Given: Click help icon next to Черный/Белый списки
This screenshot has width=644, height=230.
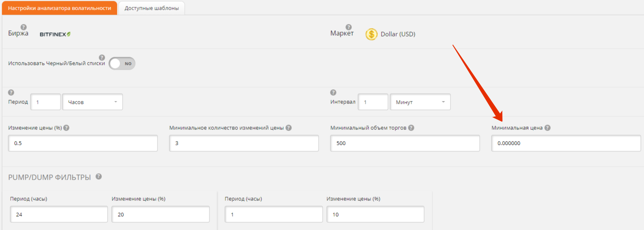Looking at the screenshot, I should click(102, 58).
